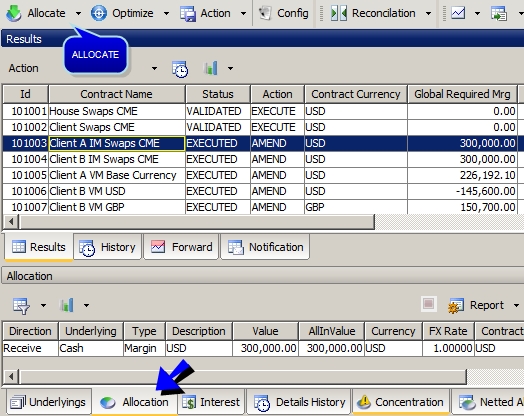524x416 pixels.
Task: Expand the Optimize dropdown arrow
Action: pos(166,14)
